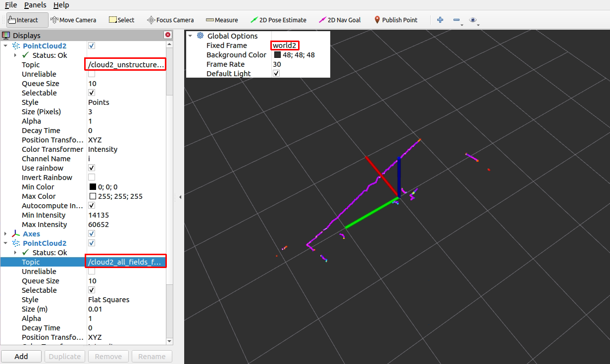Select the 2D Nav Goal tool
The image size is (610, 364).
pyautogui.click(x=340, y=20)
